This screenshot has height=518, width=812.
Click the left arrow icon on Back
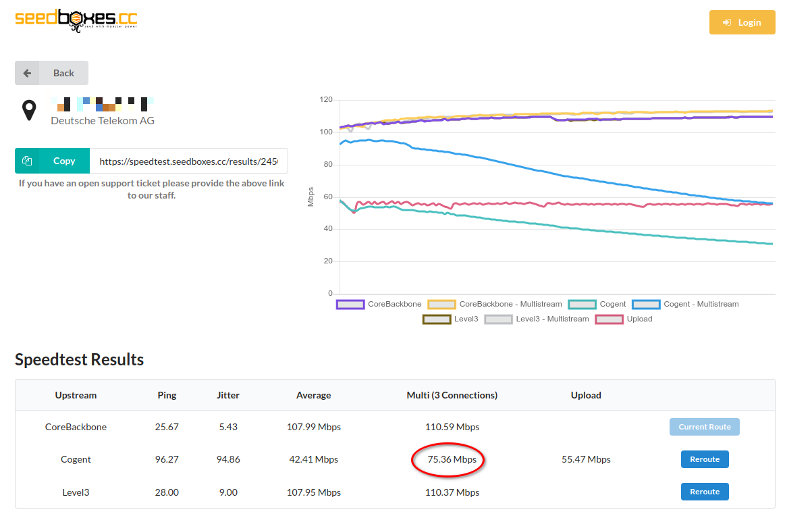tap(27, 73)
